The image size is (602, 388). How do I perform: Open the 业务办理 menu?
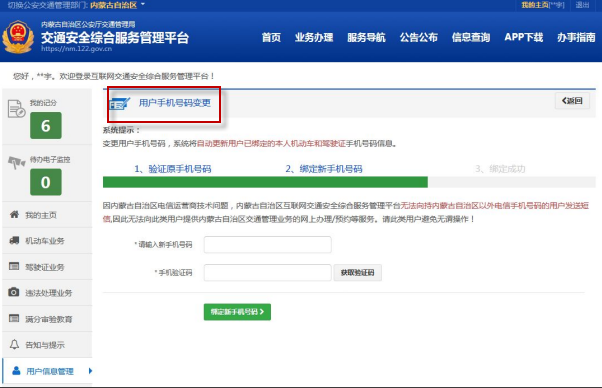point(314,37)
